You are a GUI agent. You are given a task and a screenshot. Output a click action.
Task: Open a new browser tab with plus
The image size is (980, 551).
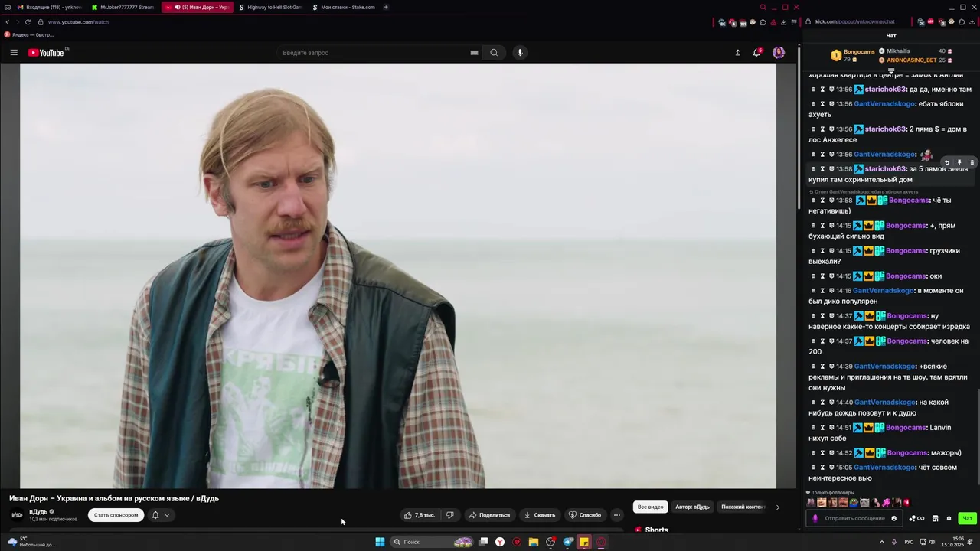pos(386,7)
